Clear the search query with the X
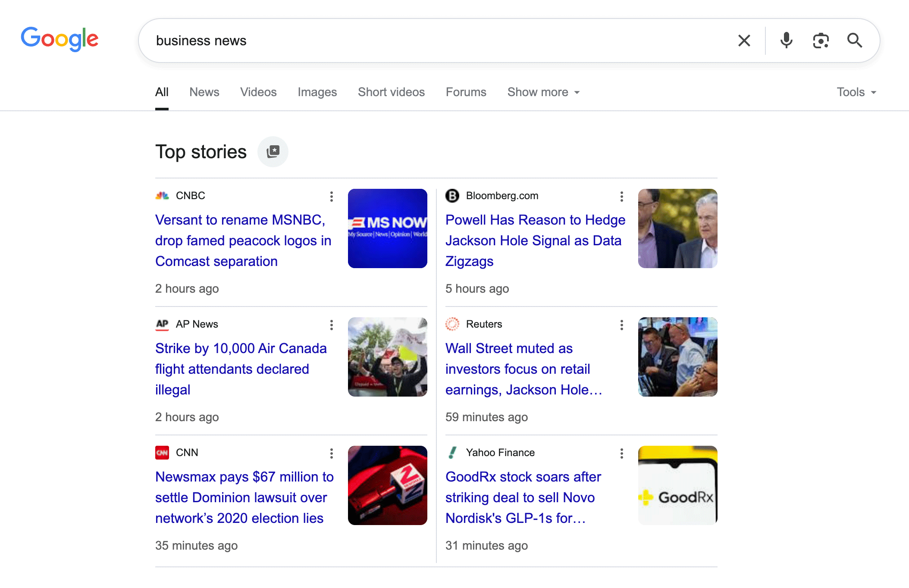 (744, 40)
